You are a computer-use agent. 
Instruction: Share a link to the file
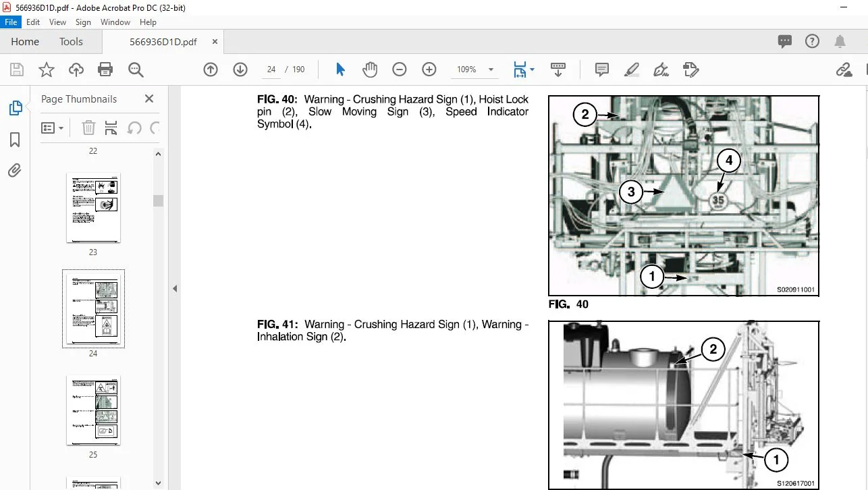(x=844, y=70)
